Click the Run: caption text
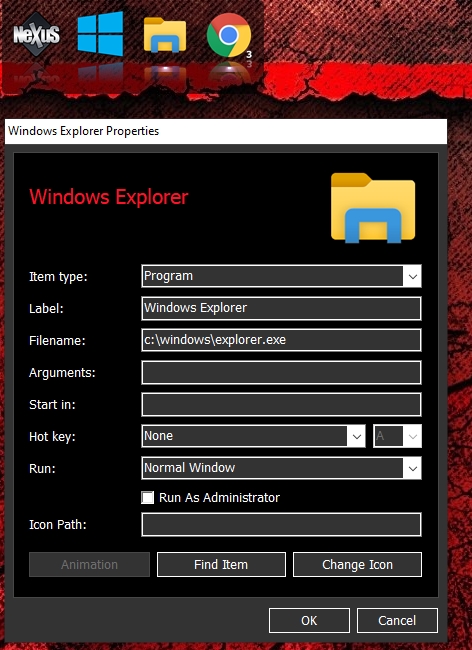This screenshot has height=650, width=472. [42, 468]
